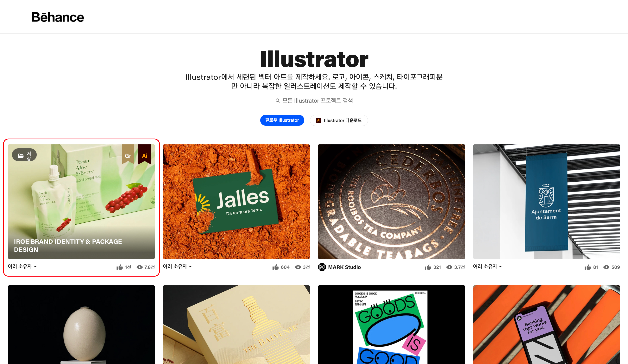This screenshot has height=364, width=628.
Task: Click Illustrator 다운로드 button
Action: coord(339,120)
